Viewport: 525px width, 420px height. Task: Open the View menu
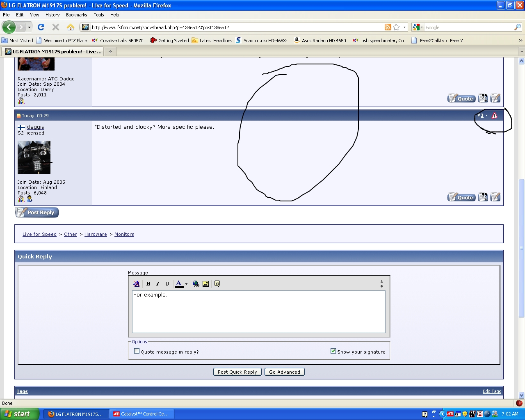point(34,15)
